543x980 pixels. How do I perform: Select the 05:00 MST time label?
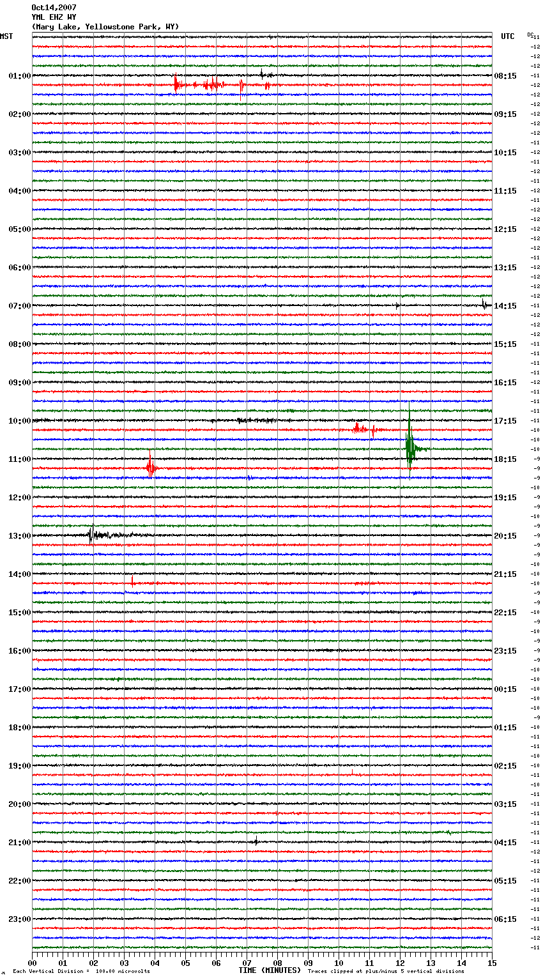click(20, 229)
